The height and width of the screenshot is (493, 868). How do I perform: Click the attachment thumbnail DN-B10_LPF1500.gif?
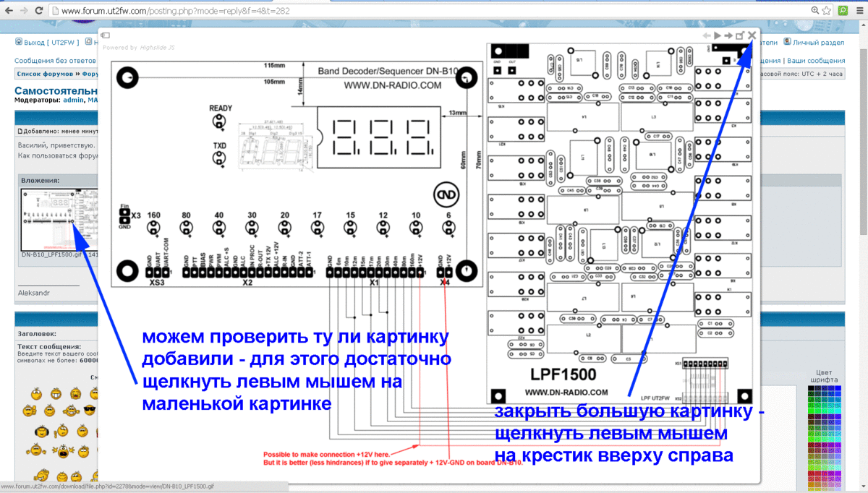click(58, 218)
